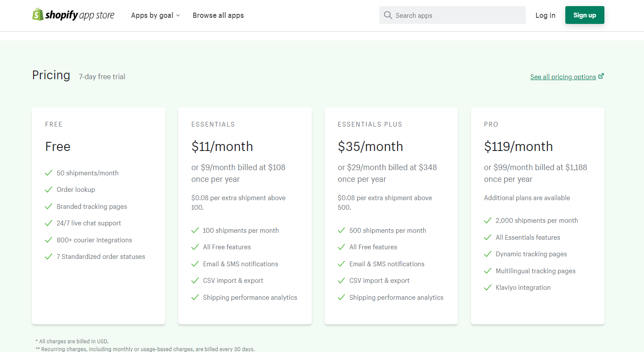The image size is (644, 352).
Task: Click the Essentials Plus plan heading
Action: 370,124
